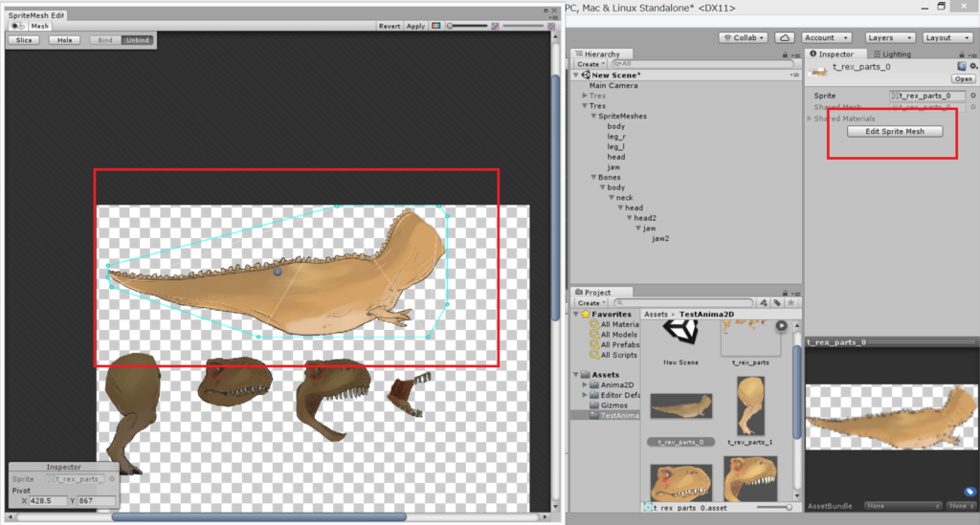Screen dimensions: 980x525
Task: Click the Slice button
Action: coord(24,40)
